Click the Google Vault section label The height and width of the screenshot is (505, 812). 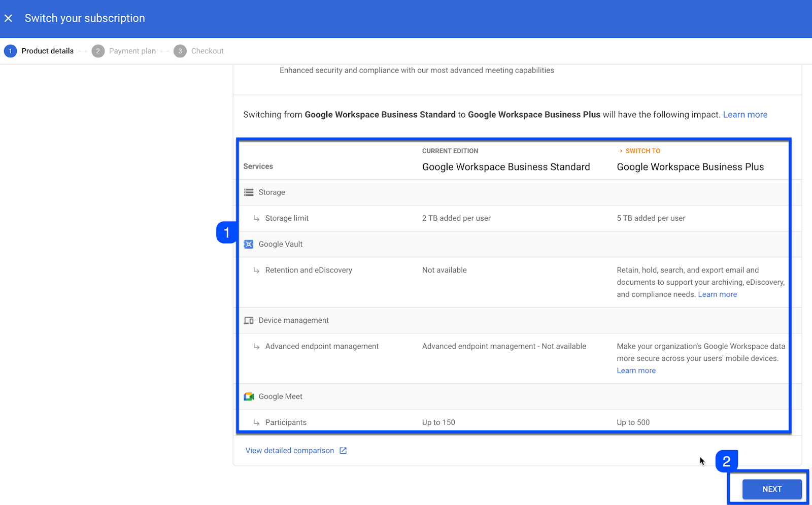[x=280, y=244]
